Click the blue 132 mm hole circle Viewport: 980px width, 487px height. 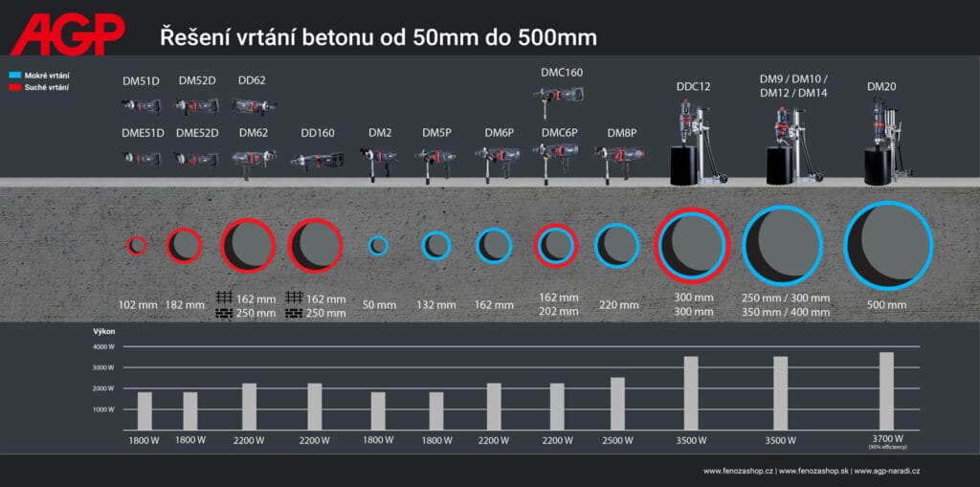point(436,245)
